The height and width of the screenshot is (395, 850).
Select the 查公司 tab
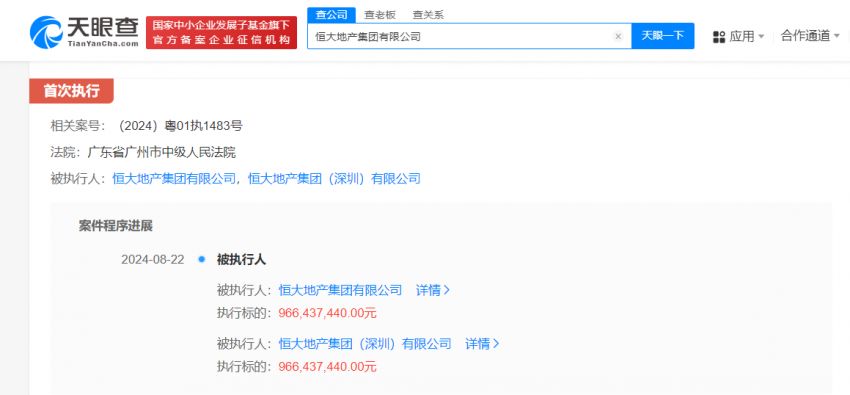point(332,15)
